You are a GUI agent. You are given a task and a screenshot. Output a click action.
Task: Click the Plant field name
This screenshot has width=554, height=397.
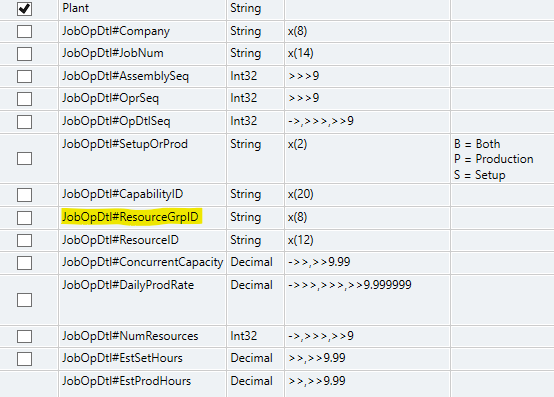pyautogui.click(x=76, y=8)
